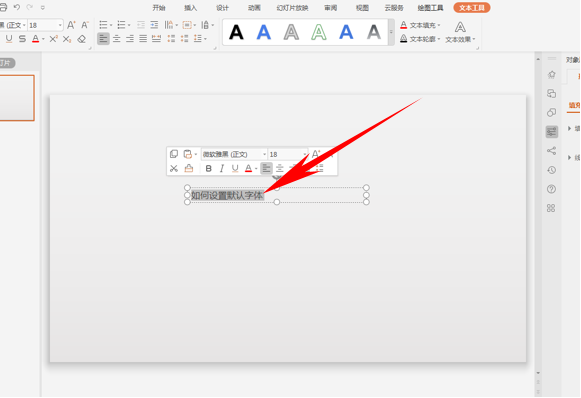Increase font size in the ribbon
Viewport: 581px width, 398px height.
[x=71, y=25]
